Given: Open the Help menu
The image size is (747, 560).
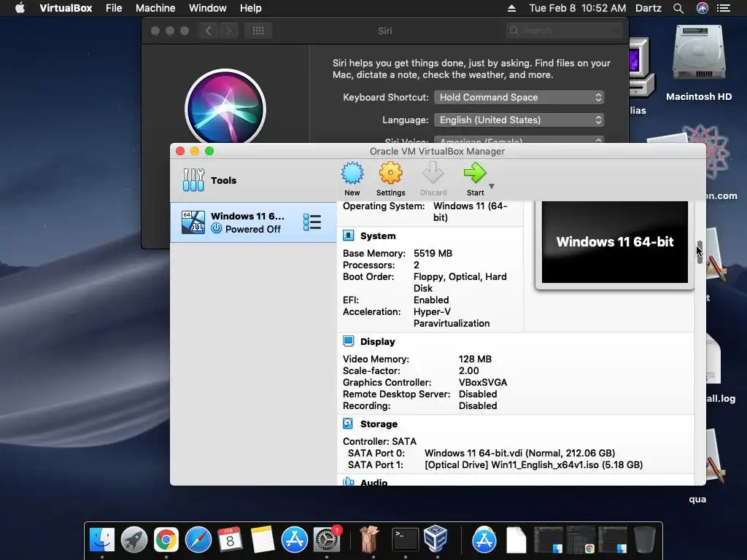Looking at the screenshot, I should pyautogui.click(x=251, y=8).
